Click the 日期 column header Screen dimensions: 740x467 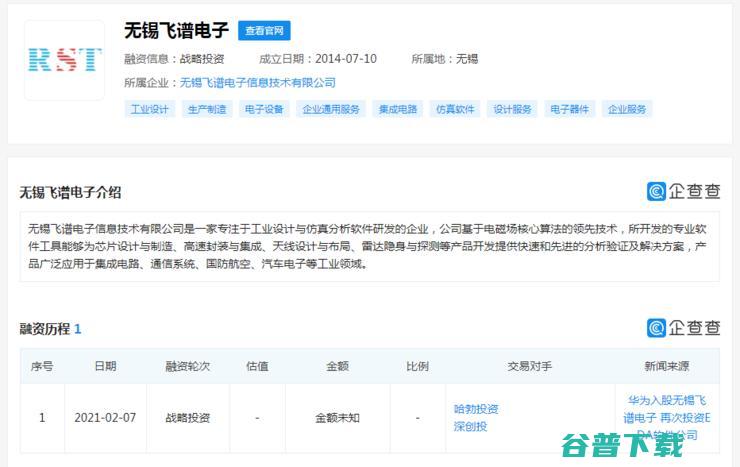tap(105, 366)
